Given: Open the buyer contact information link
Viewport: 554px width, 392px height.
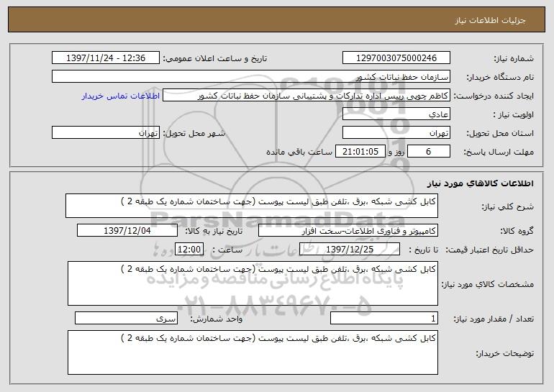Looking at the screenshot, I should [x=121, y=96].
